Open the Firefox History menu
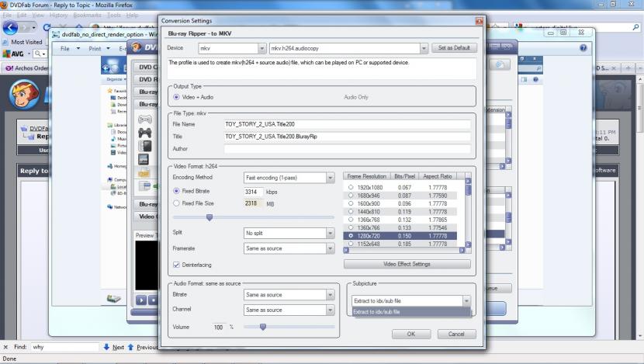Screen dimensions: 644x364 pyautogui.click(x=58, y=16)
